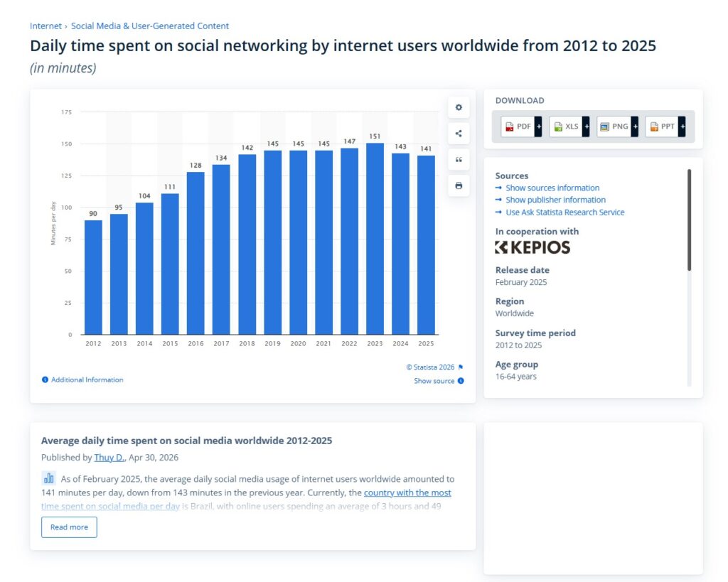The height and width of the screenshot is (582, 728).
Task: Click plus sign beside PNG download
Action: tap(635, 126)
